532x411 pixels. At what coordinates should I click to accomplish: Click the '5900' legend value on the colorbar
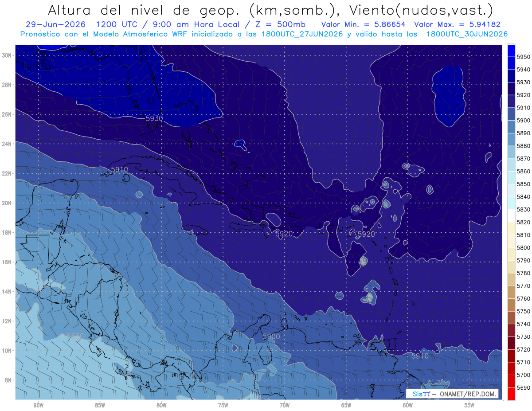524,121
